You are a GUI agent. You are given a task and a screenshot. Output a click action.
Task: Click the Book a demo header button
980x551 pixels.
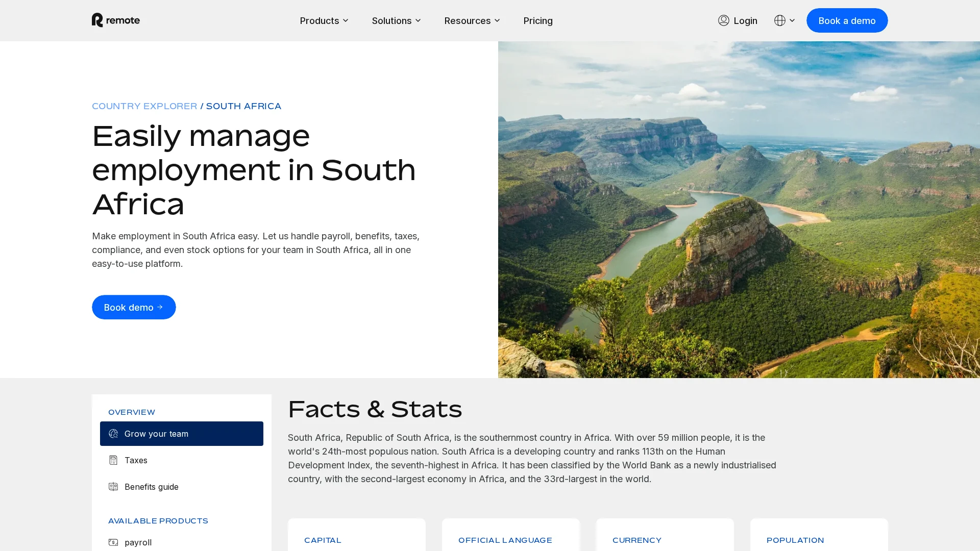coord(847,20)
